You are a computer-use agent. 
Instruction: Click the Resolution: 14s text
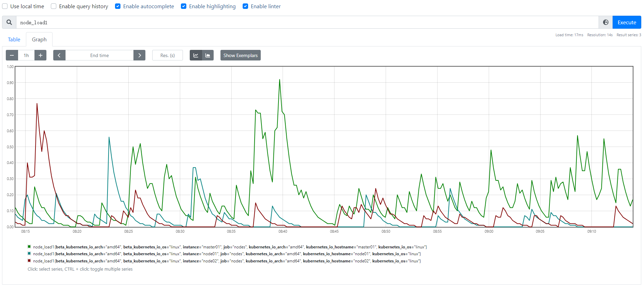600,35
